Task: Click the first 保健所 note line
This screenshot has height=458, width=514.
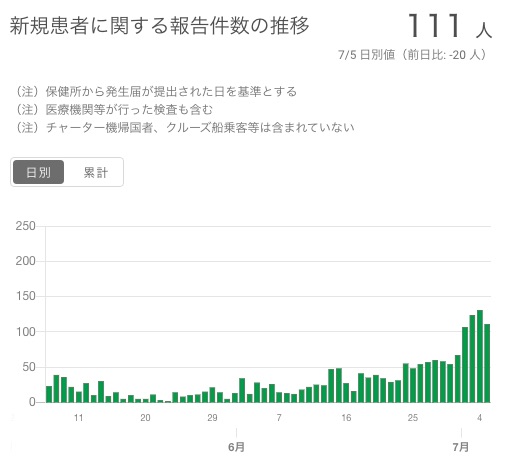Action: click(156, 91)
